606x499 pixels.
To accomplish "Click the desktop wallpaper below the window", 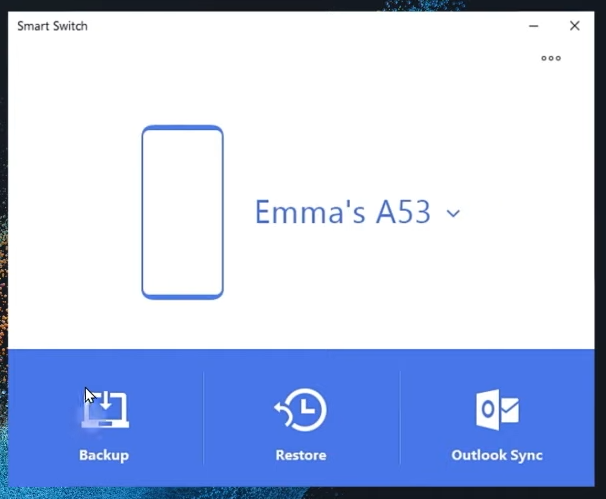I will [x=300, y=493].
